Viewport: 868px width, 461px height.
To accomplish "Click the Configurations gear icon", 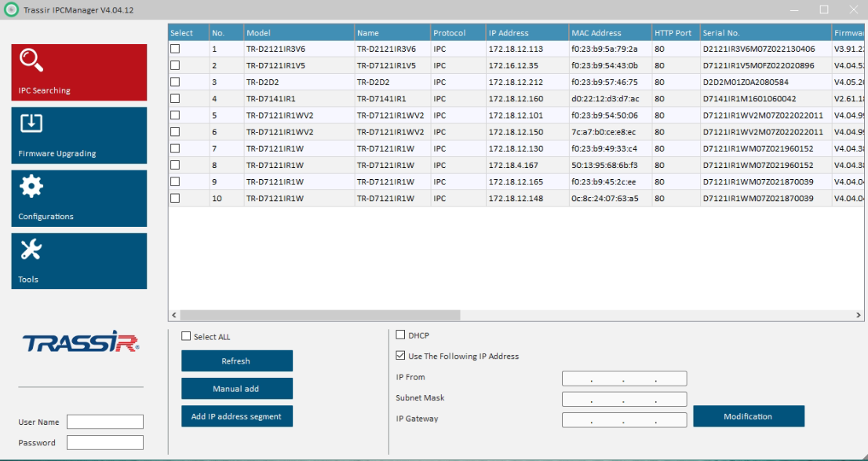I will click(31, 186).
